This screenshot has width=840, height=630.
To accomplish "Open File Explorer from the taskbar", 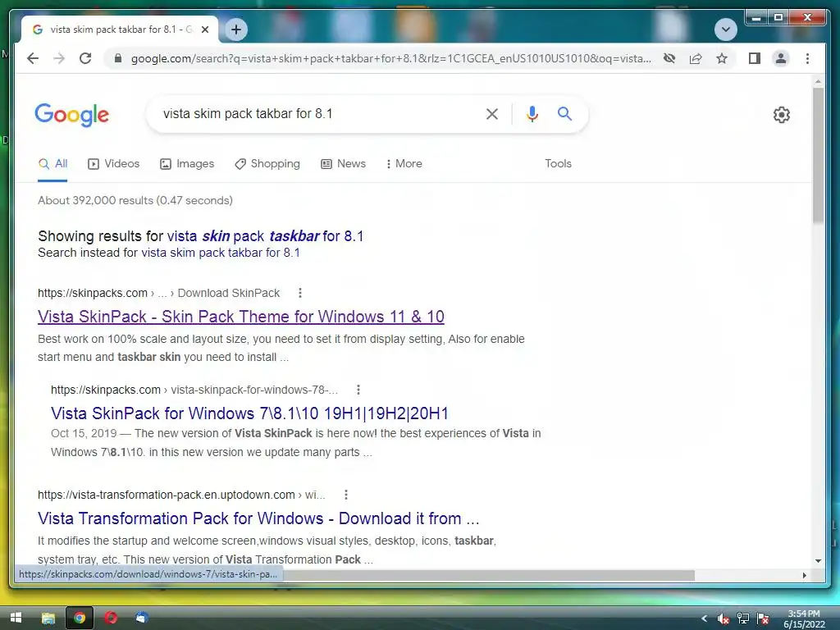I will (48, 619).
